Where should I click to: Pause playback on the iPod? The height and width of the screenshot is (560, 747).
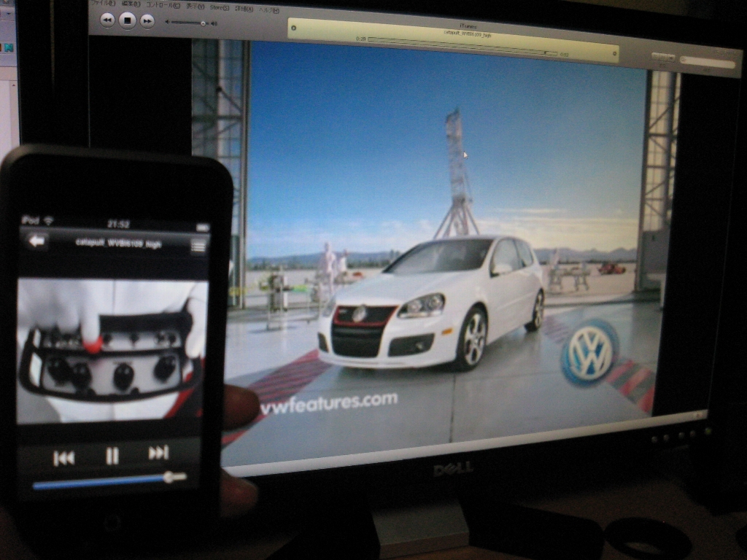(x=112, y=456)
